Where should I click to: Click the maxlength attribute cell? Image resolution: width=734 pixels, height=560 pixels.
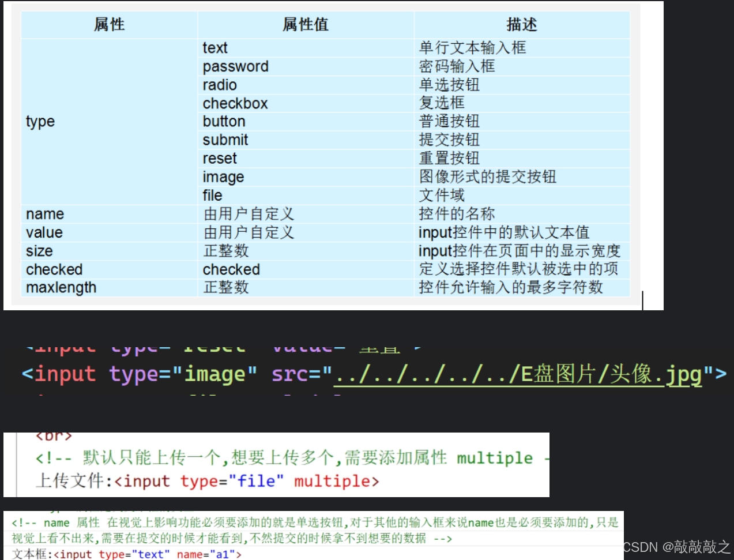point(61,288)
